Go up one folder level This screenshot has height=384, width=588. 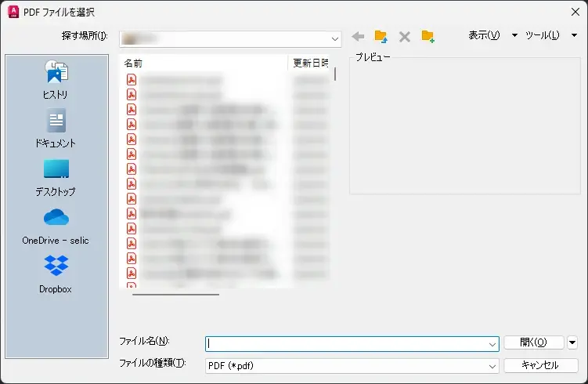coord(381,36)
